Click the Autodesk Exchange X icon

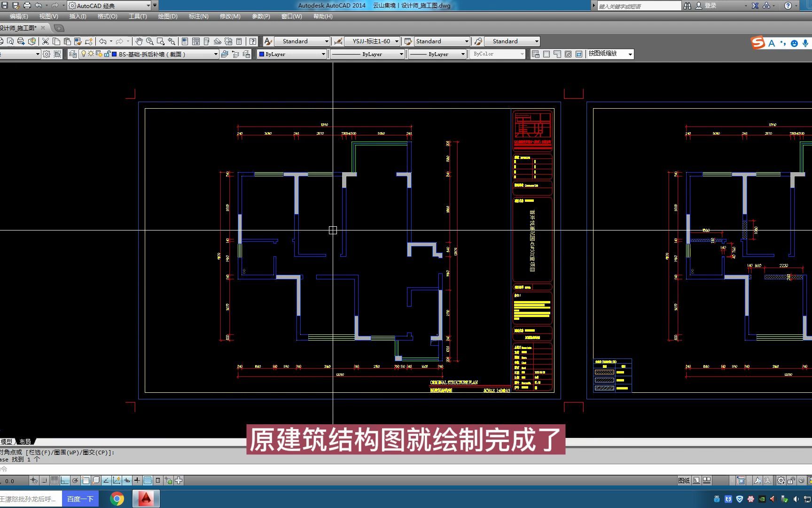tap(755, 6)
